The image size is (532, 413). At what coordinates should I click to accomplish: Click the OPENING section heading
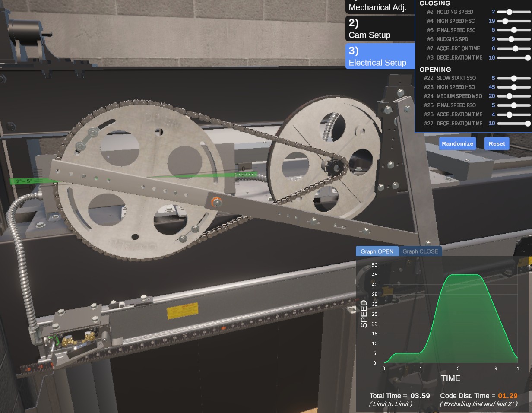coord(435,70)
